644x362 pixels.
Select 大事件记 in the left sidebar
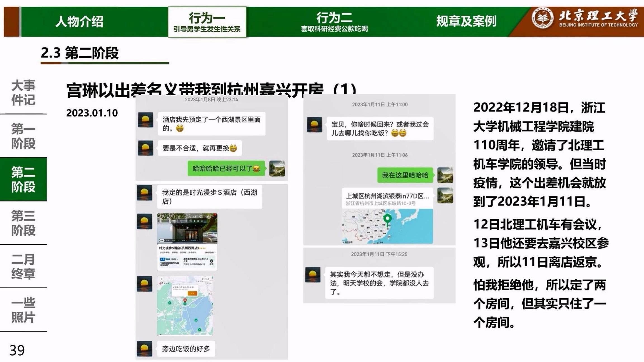click(23, 92)
